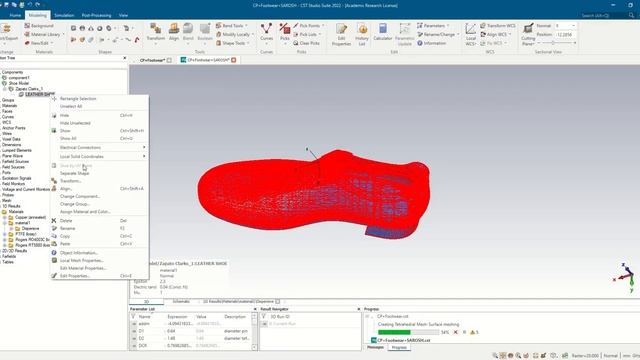Click the warning triangle in the Progress panel
This screenshot has height=360, width=640.
(x=473, y=332)
